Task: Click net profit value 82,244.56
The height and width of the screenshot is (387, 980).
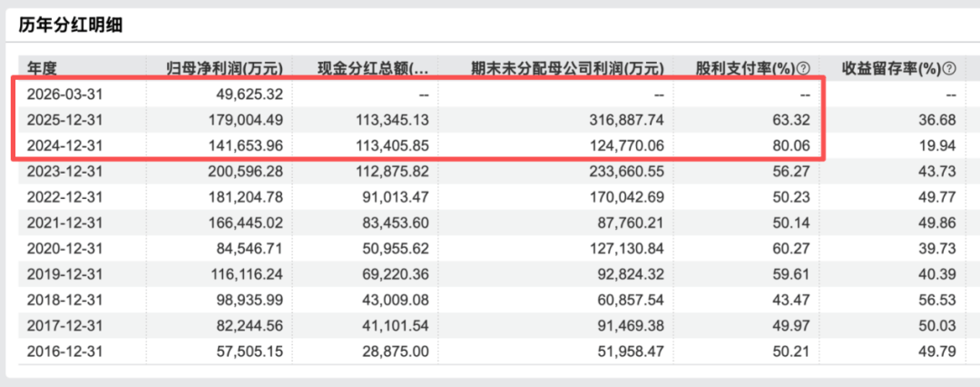Action: point(250,325)
